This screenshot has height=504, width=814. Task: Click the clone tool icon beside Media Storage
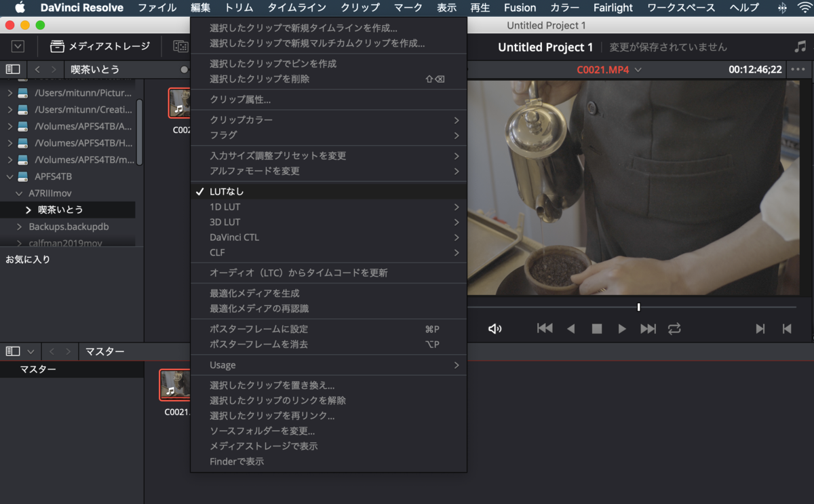180,46
